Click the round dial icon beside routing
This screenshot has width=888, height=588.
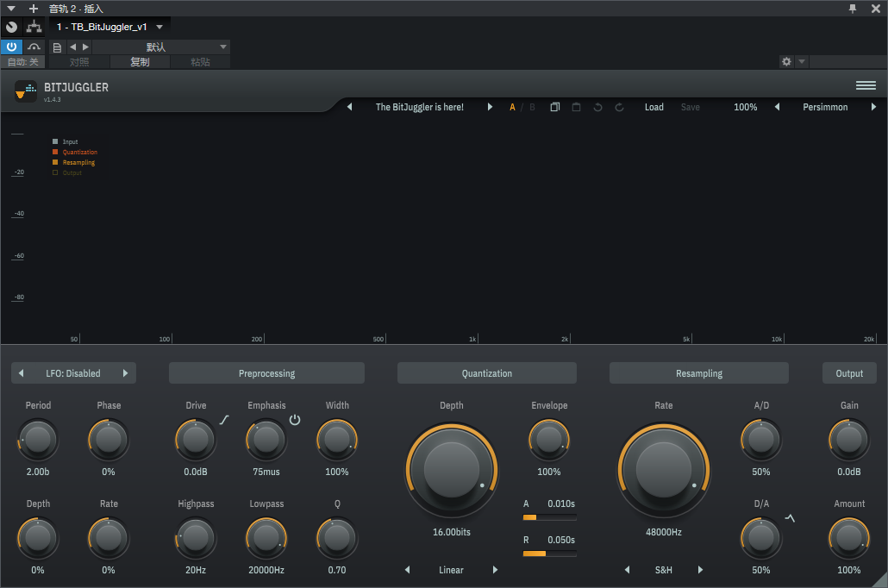click(11, 27)
